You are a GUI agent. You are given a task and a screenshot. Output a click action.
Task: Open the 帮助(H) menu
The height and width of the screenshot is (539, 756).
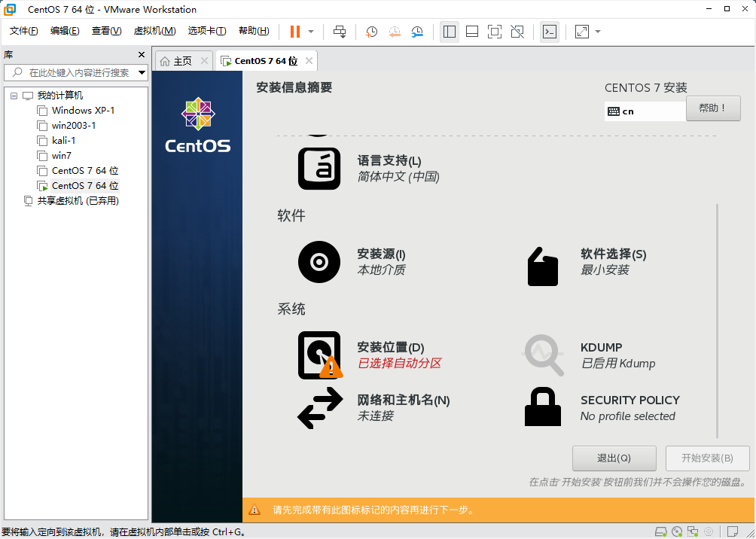254,31
